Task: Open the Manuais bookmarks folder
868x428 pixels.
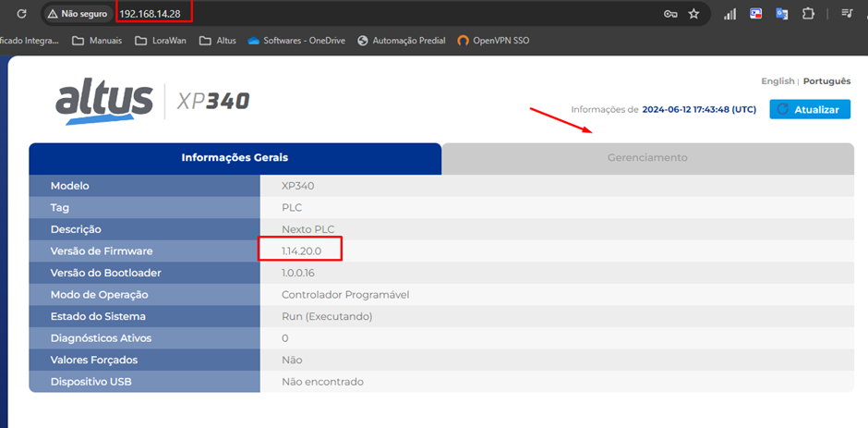Action: [x=97, y=41]
